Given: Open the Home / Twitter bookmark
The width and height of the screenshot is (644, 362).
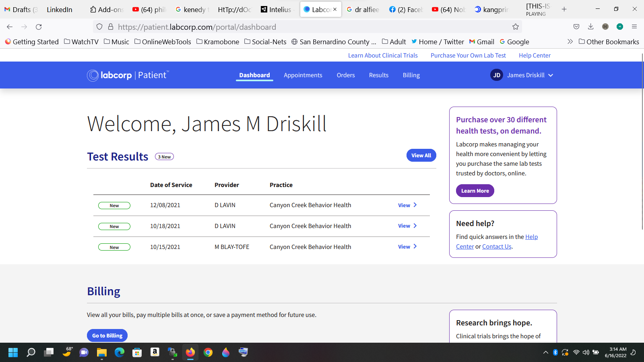Looking at the screenshot, I should [x=438, y=42].
